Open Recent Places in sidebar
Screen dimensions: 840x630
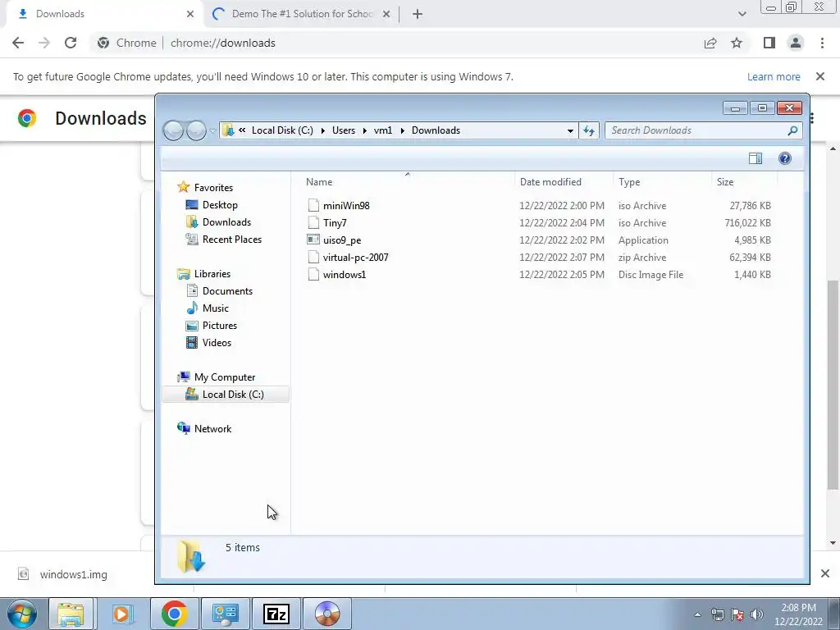coord(232,240)
